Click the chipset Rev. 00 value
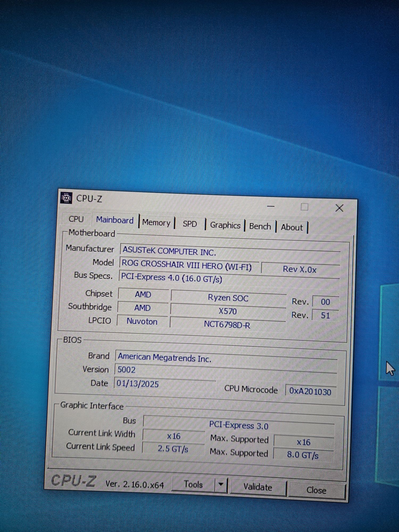 click(x=325, y=302)
